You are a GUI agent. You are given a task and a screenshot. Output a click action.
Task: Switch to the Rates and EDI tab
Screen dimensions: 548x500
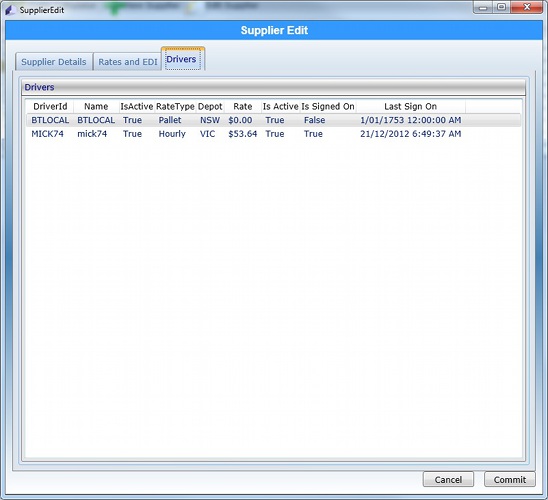pos(128,62)
